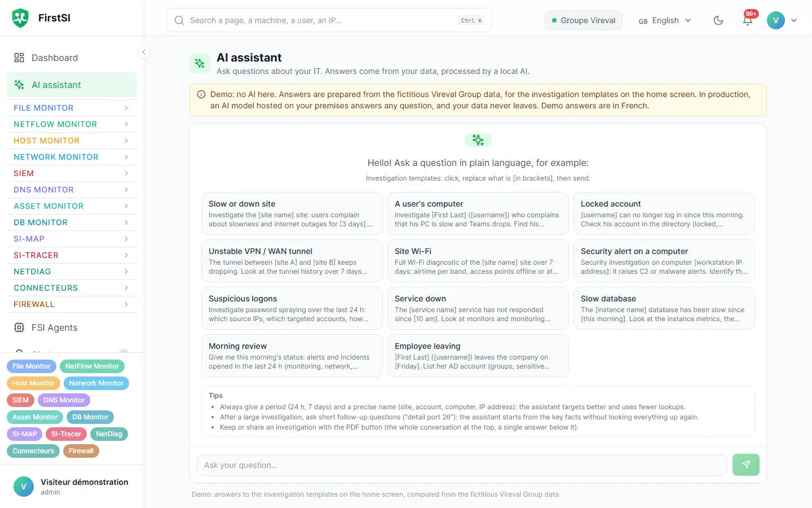Click the AI assistant sparkle sidebar icon
Image resolution: width=812 pixels, height=508 pixels.
pyautogui.click(x=19, y=85)
